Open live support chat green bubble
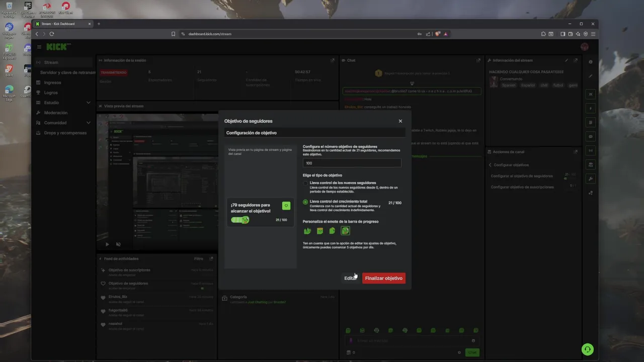Image resolution: width=644 pixels, height=362 pixels. [x=587, y=349]
